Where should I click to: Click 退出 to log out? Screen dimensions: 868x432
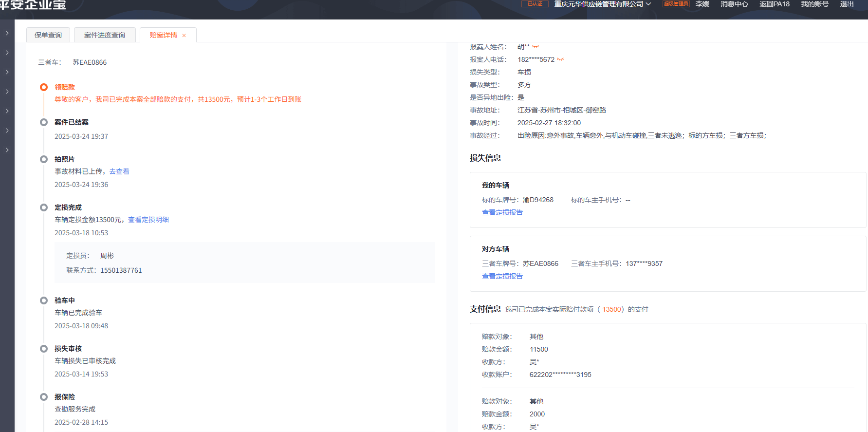point(847,4)
